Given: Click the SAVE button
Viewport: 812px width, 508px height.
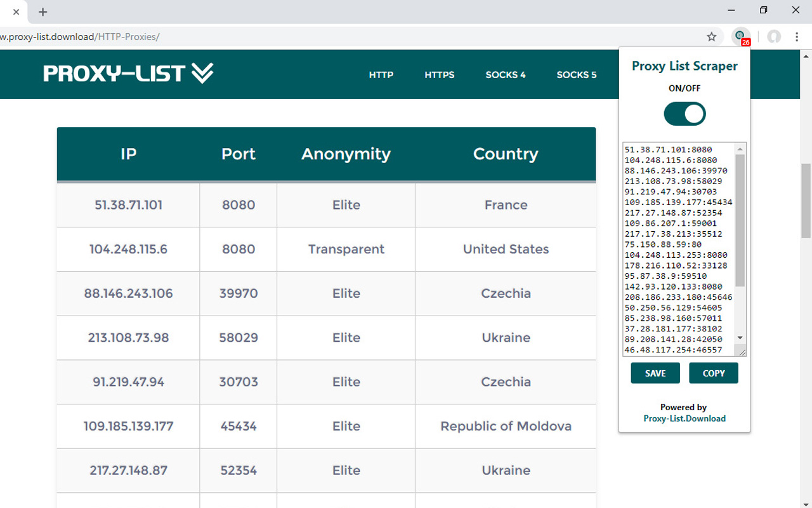Looking at the screenshot, I should click(x=655, y=373).
